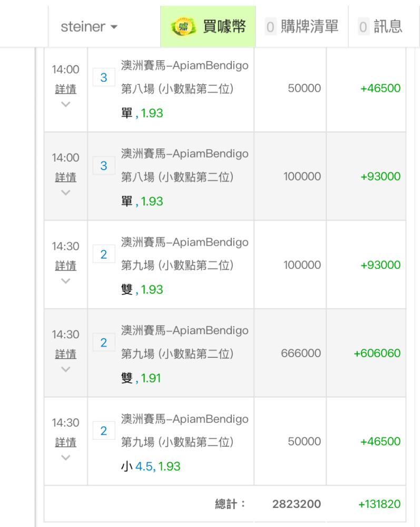This screenshot has width=420, height=527.
Task: Expand chevron of second 14:00 row
Action: [x=65, y=192]
